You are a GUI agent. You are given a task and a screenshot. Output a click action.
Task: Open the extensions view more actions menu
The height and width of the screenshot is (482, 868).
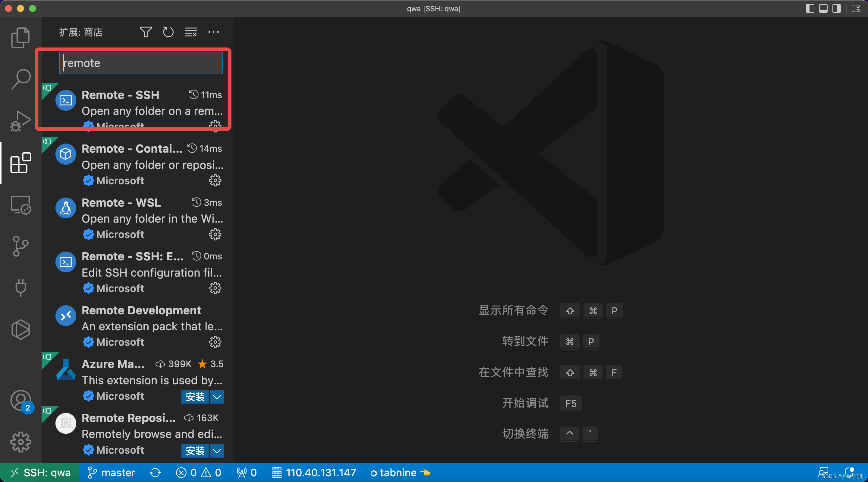coord(213,32)
